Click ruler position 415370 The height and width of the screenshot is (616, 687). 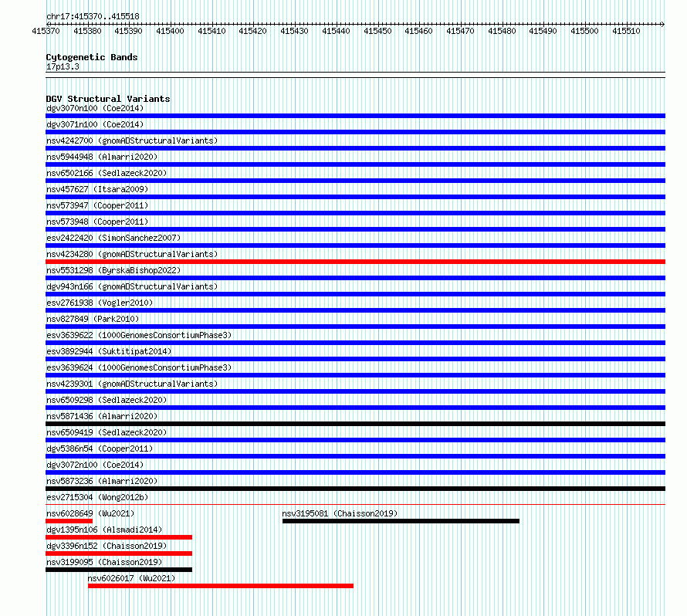(46, 31)
